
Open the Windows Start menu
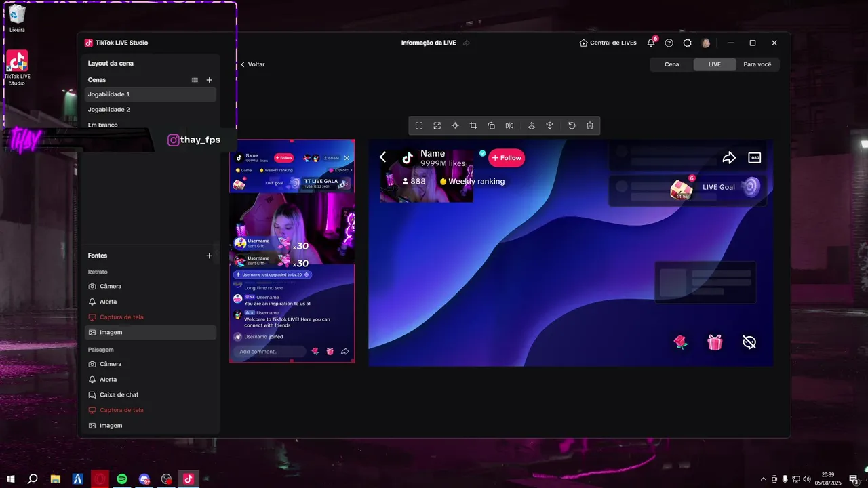[11, 479]
